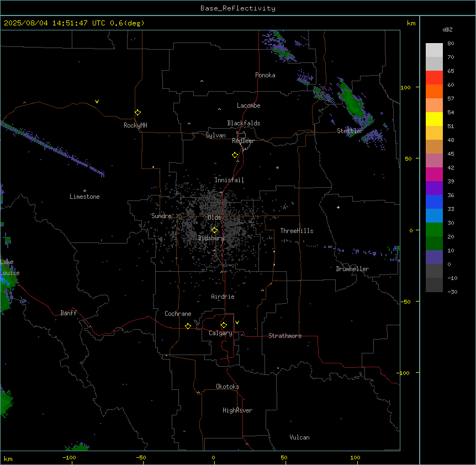Click the yellow marker south of RedDeer
Viewport: 476px width, 465px height.
click(x=235, y=155)
